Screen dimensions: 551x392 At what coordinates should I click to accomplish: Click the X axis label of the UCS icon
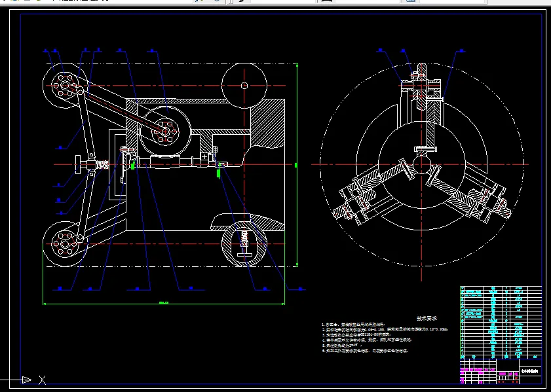[x=42, y=380]
